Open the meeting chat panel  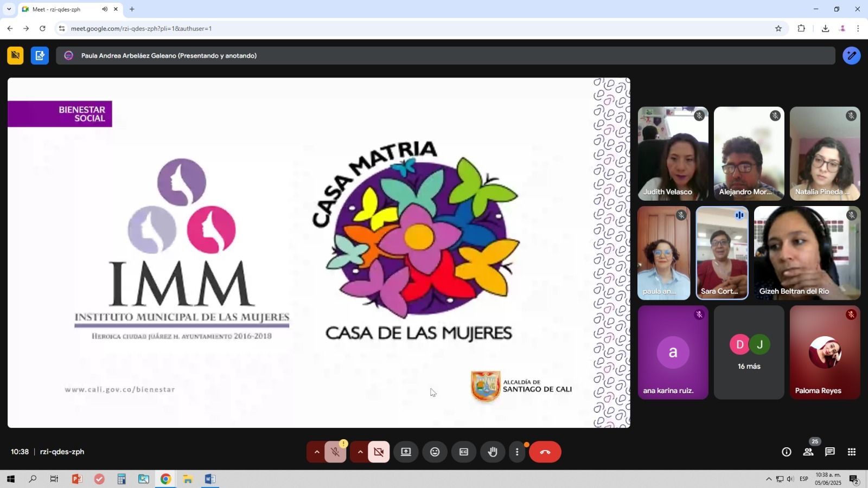829,452
